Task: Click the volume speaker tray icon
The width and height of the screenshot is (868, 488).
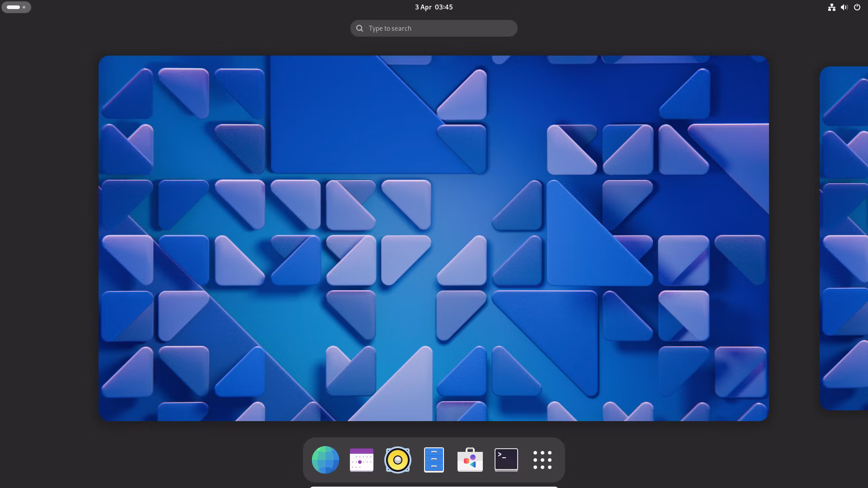Action: [844, 7]
